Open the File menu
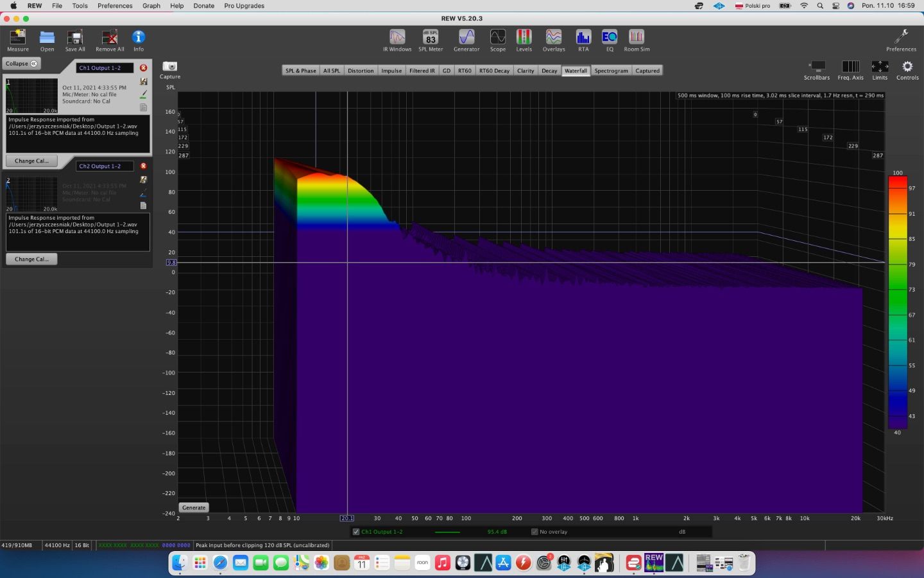924x578 pixels. tap(57, 6)
